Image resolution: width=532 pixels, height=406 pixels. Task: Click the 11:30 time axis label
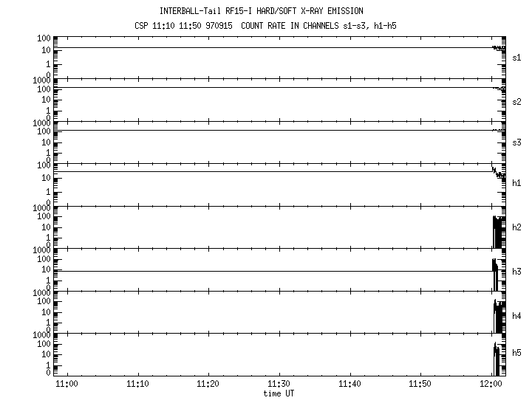coord(279,384)
